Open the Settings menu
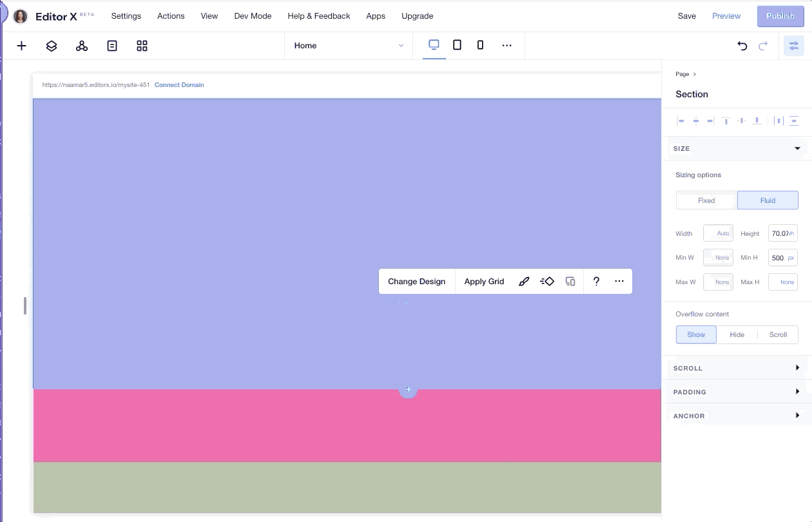Screen dimensions: 812x522 tap(126, 16)
